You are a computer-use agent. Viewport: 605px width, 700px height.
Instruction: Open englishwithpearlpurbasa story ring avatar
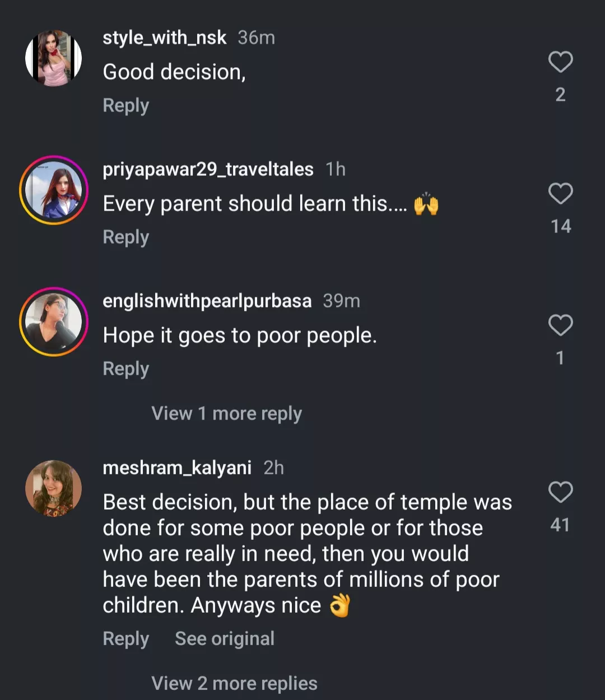pos(54,322)
